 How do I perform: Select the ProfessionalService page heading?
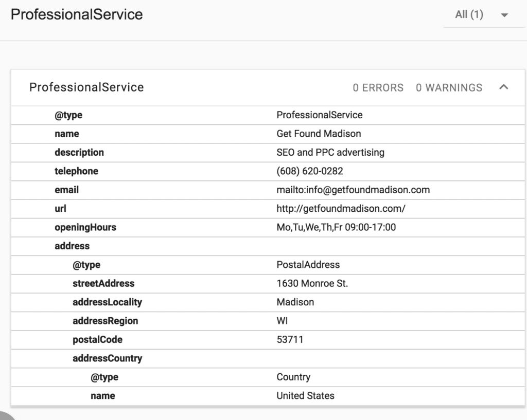pos(77,14)
